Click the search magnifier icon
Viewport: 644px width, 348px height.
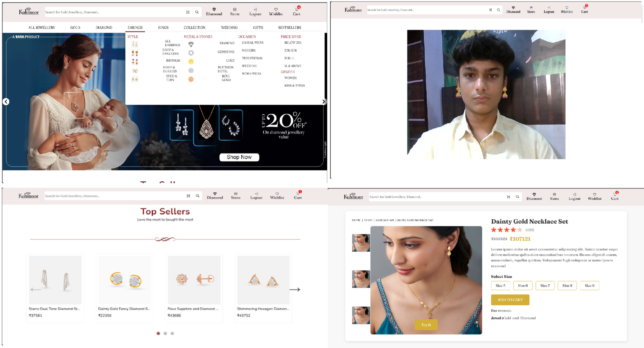click(197, 12)
